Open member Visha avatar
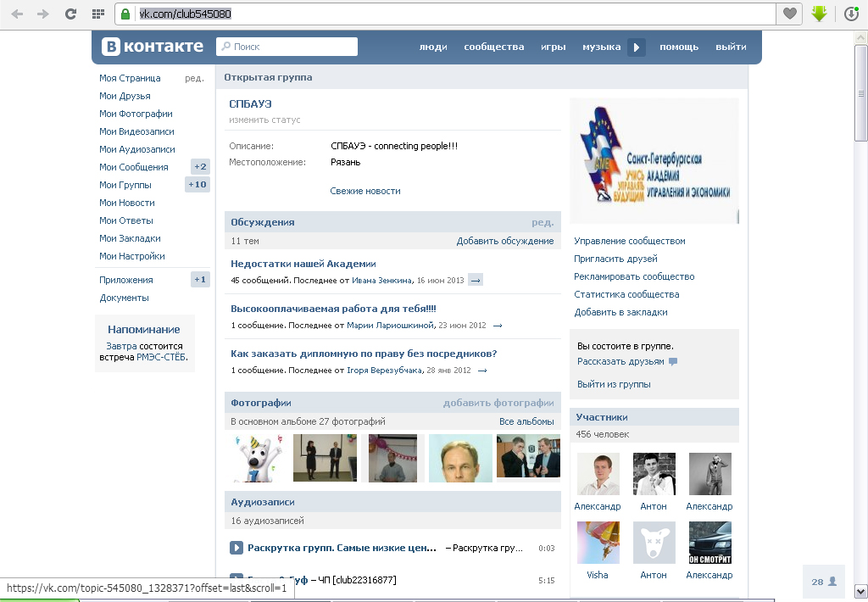Viewport: 868px width, 602px height. click(x=598, y=543)
